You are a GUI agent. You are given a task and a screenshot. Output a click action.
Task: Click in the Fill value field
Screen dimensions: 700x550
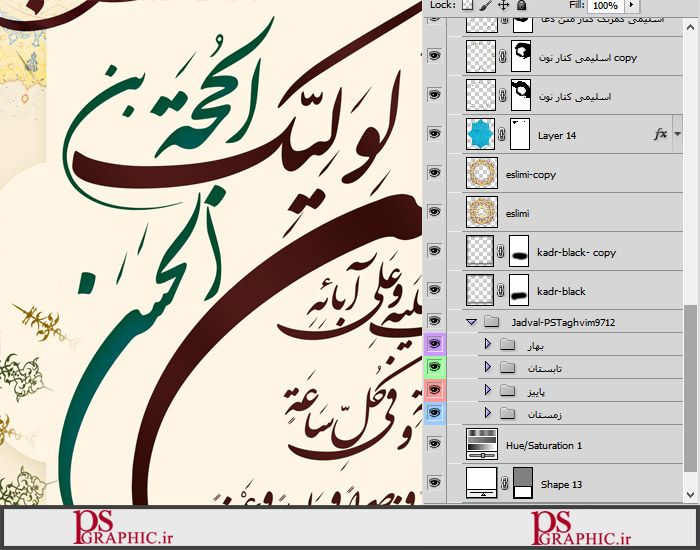click(x=604, y=6)
